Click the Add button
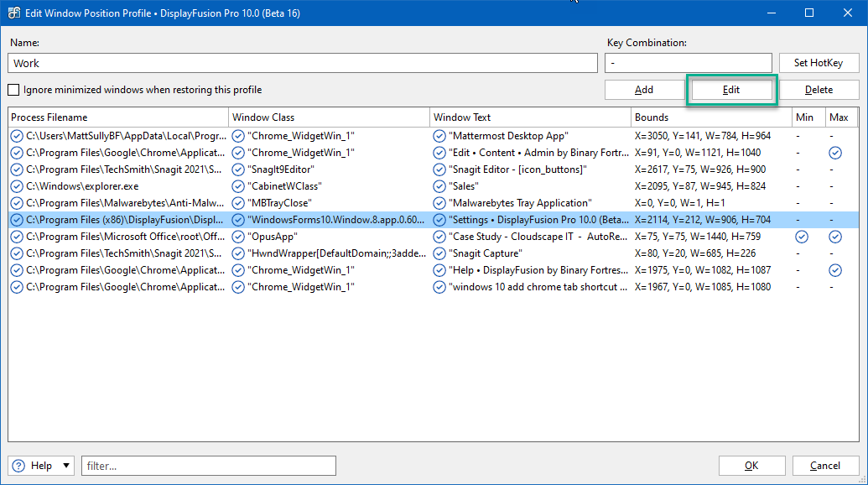Image resolution: width=868 pixels, height=485 pixels. 644,90
